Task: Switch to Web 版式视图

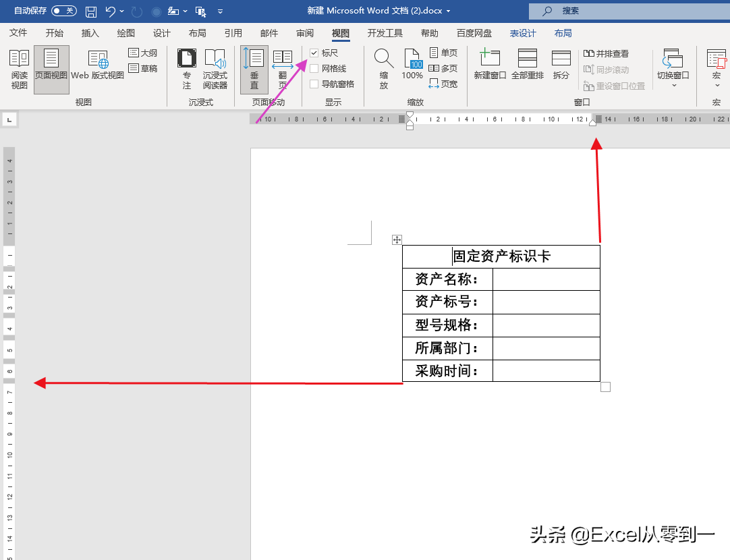Action: [97, 65]
